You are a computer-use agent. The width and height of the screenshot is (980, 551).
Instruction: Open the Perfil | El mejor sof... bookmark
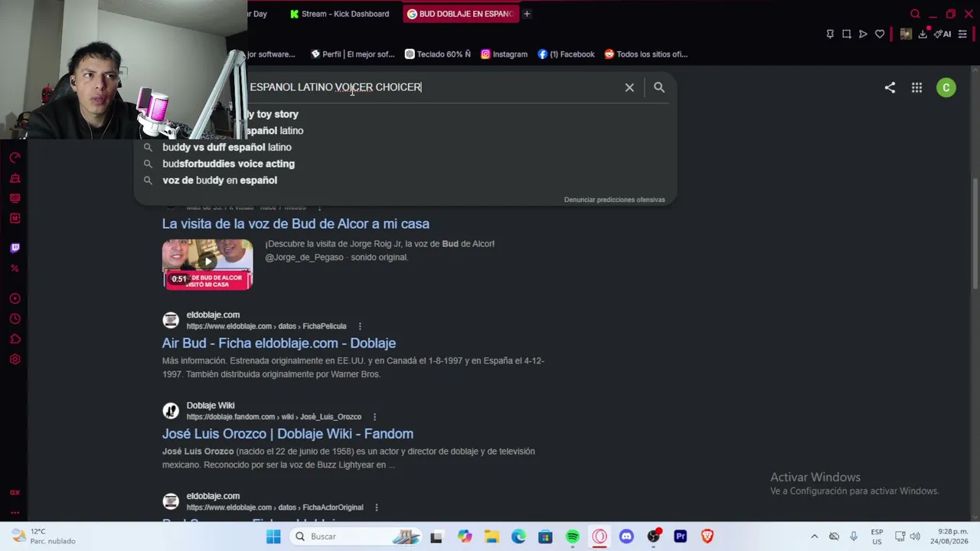point(352,54)
